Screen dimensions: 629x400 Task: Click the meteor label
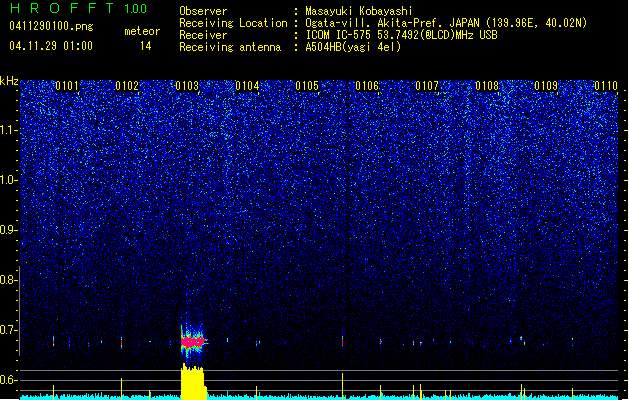point(142,31)
